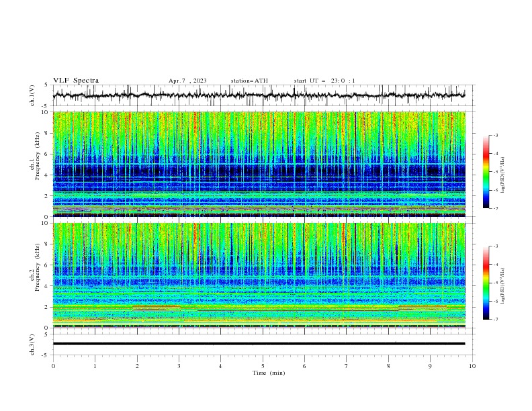This screenshot has height=411, width=532.
Task: Click the ch.1 voltage waveform trace
Action: [259, 95]
